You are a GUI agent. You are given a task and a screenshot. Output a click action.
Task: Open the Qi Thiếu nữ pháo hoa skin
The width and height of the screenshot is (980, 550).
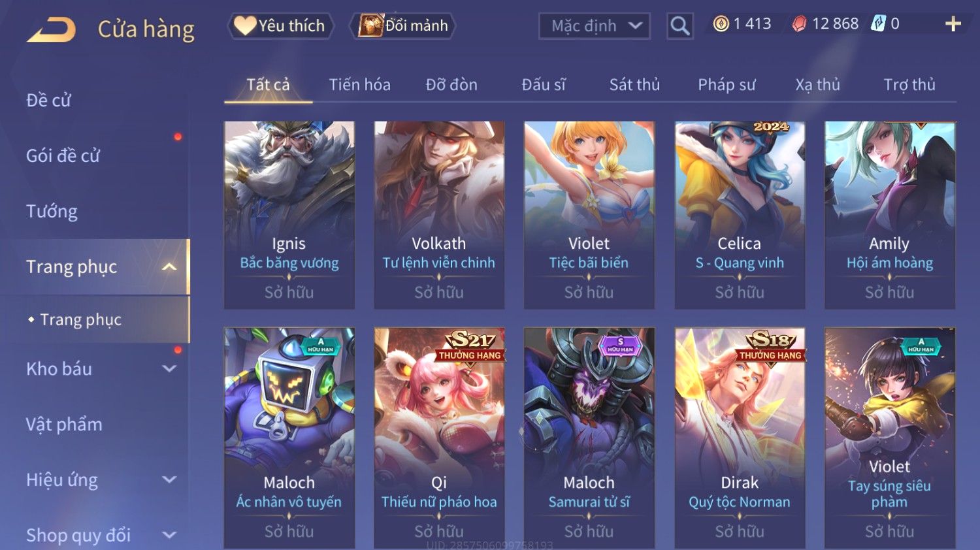439,438
